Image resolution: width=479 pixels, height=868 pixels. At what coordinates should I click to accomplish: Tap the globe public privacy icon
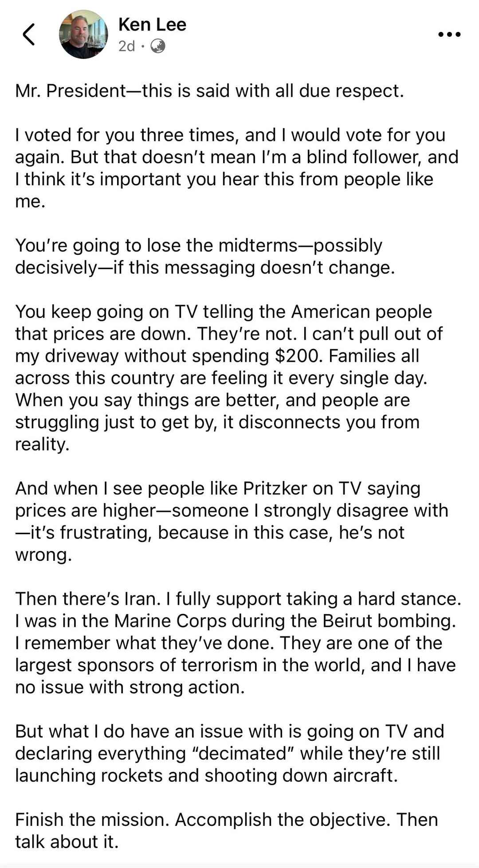pos(158,46)
